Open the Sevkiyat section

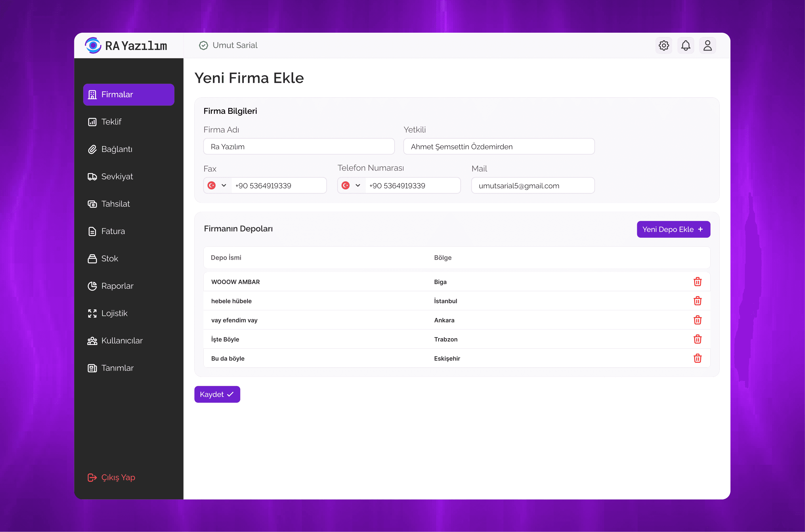click(x=117, y=177)
